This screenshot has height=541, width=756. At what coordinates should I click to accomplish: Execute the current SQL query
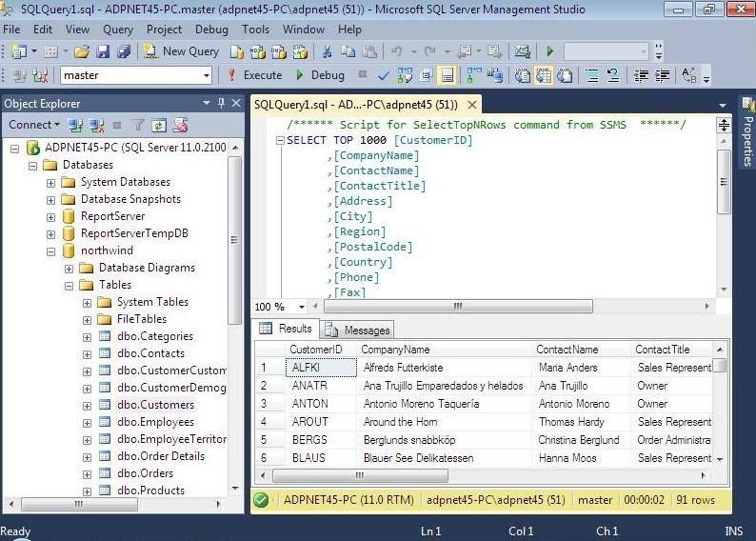[253, 75]
